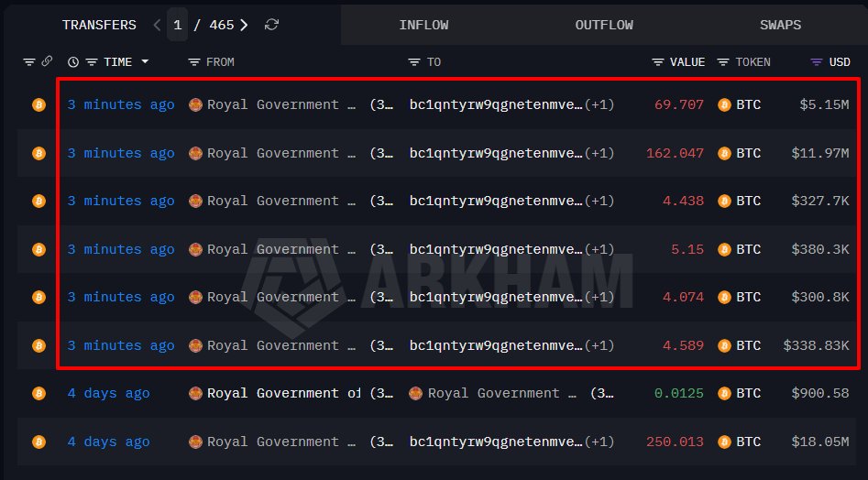Open '4 days ago' link on 250.013 row
This screenshot has width=868, height=480.
[108, 442]
